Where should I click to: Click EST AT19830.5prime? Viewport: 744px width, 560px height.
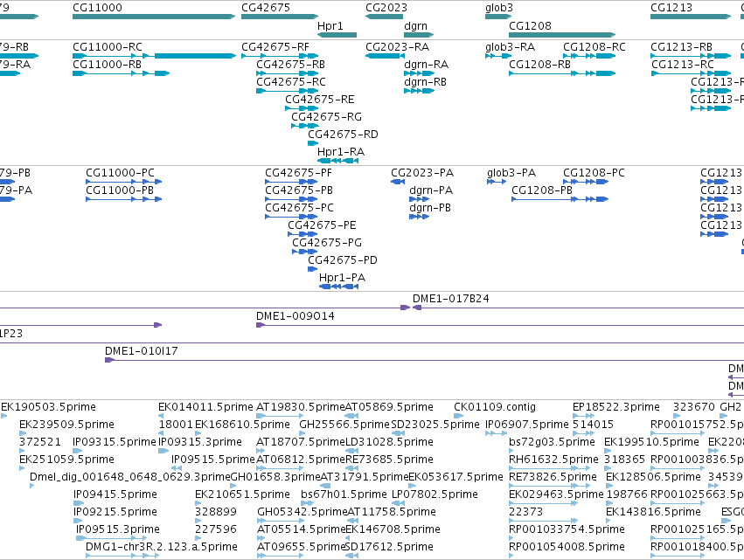coord(280,416)
